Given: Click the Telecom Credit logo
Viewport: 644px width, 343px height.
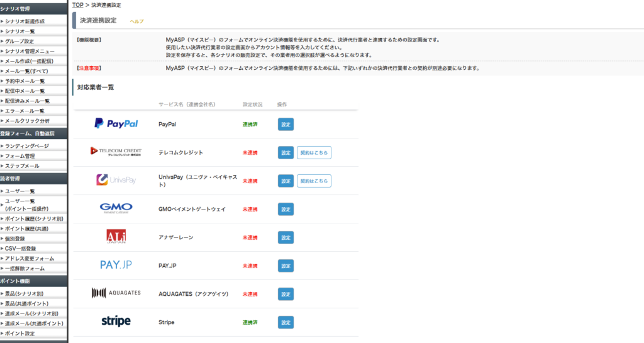Looking at the screenshot, I should (116, 152).
